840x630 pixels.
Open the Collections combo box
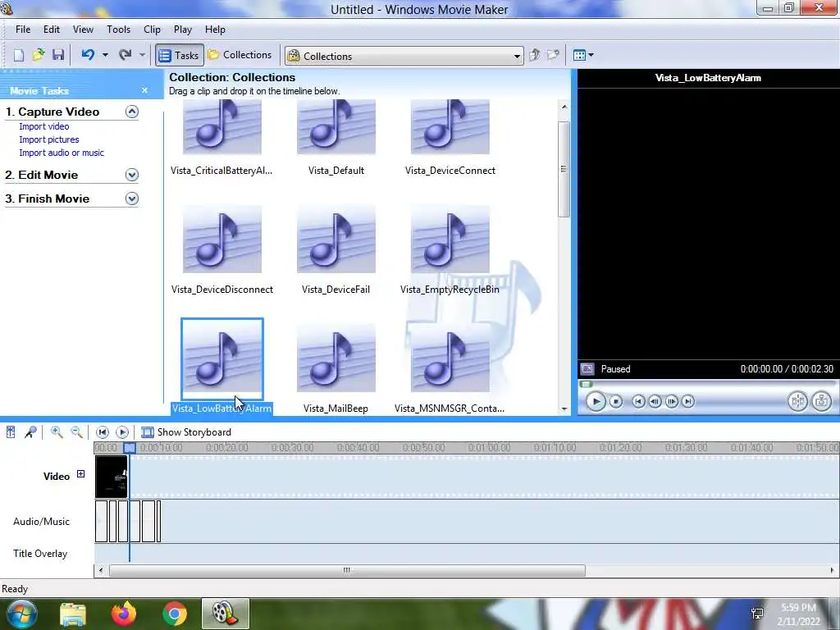pos(404,56)
